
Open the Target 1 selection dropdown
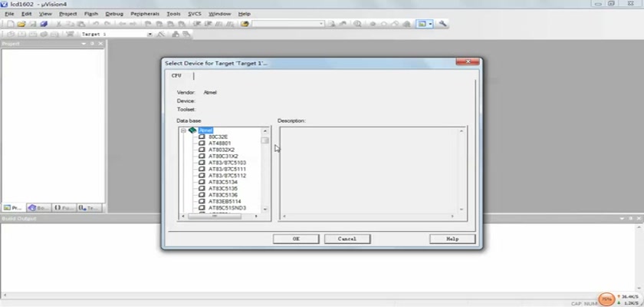(150, 34)
